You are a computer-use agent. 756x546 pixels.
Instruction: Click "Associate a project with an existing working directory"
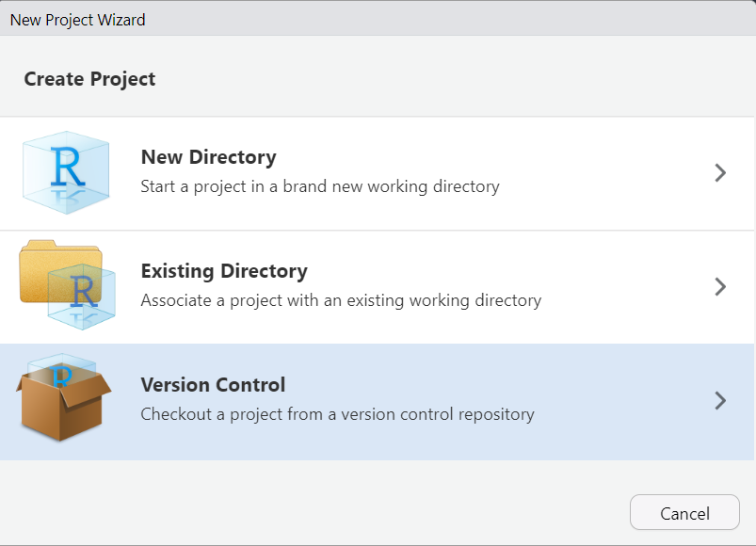point(341,301)
